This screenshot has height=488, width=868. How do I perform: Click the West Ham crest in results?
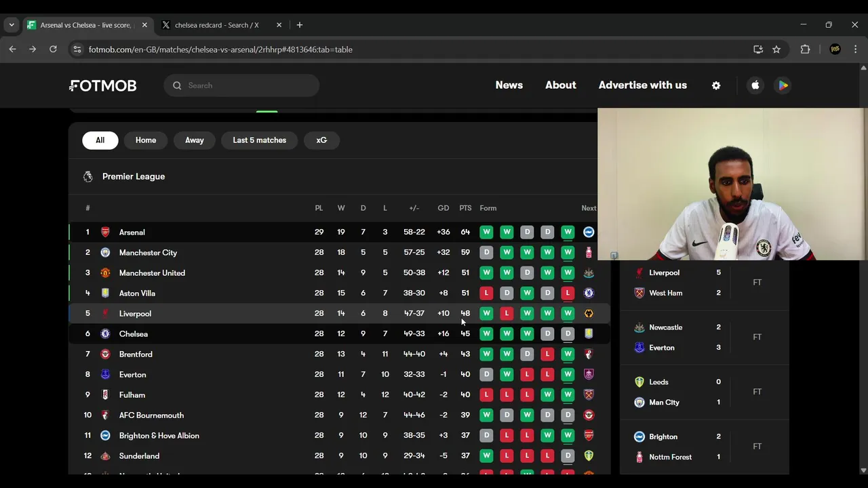coord(639,293)
